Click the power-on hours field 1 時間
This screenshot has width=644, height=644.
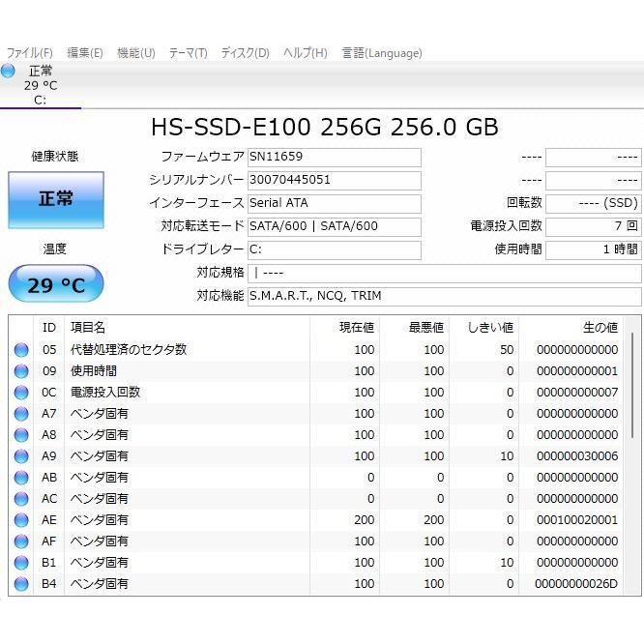(x=593, y=249)
